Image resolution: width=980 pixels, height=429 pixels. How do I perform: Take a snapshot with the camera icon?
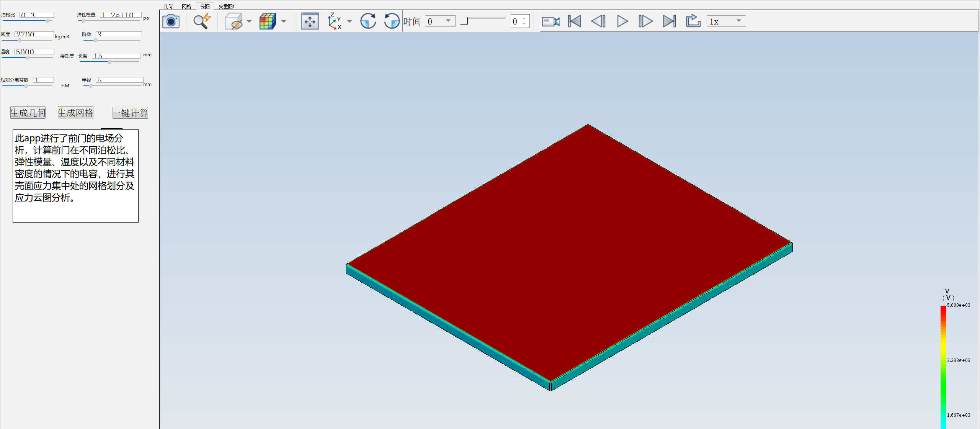click(171, 21)
